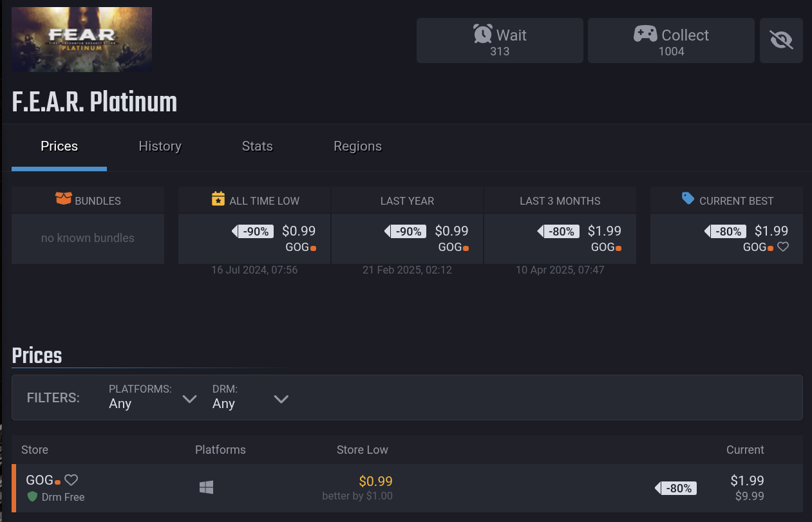Image resolution: width=812 pixels, height=522 pixels.
Task: Favorite GOG store heart in Current Best
Action: [x=783, y=247]
